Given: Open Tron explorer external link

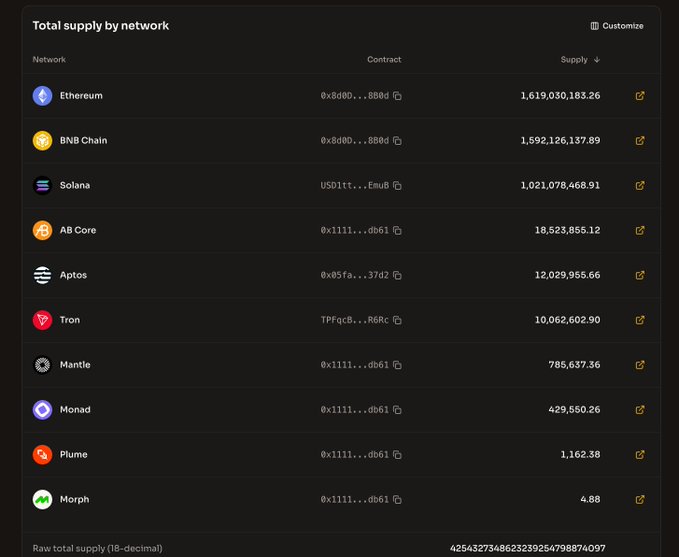Looking at the screenshot, I should [640, 320].
